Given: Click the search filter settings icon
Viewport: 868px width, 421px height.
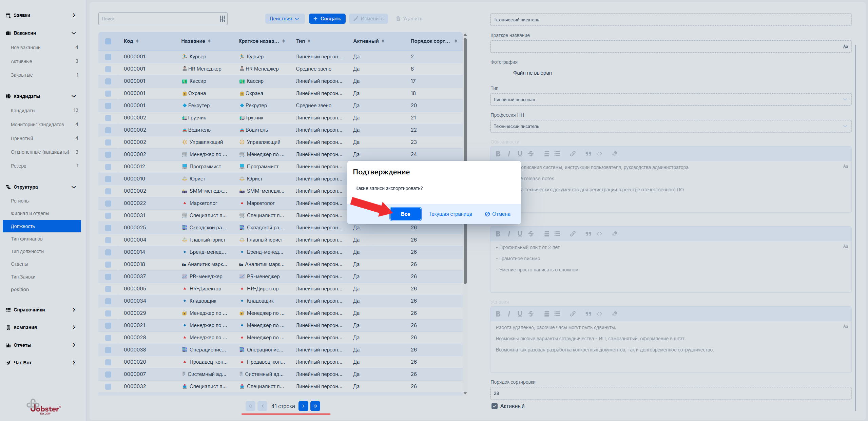Looking at the screenshot, I should click(222, 19).
